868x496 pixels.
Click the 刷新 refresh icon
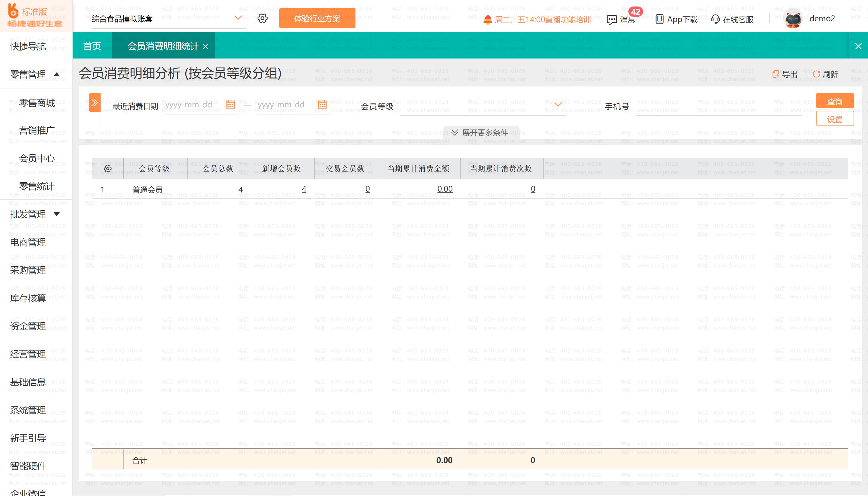pyautogui.click(x=816, y=74)
